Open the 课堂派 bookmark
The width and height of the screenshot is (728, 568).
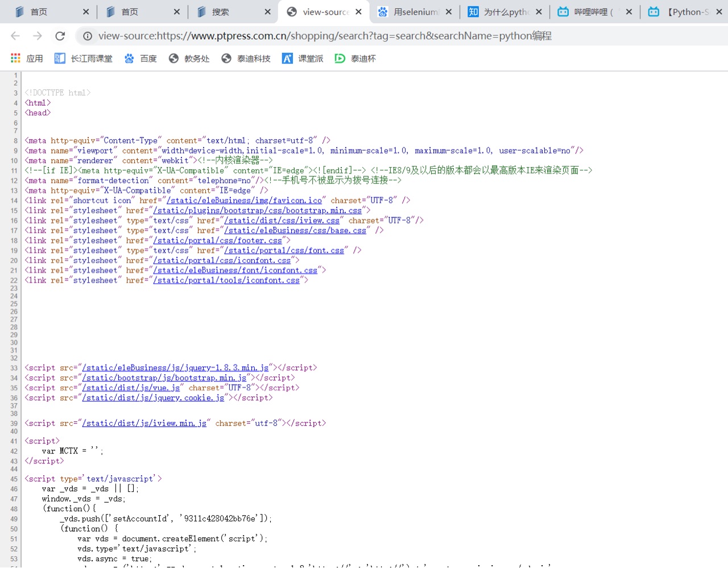pos(303,58)
